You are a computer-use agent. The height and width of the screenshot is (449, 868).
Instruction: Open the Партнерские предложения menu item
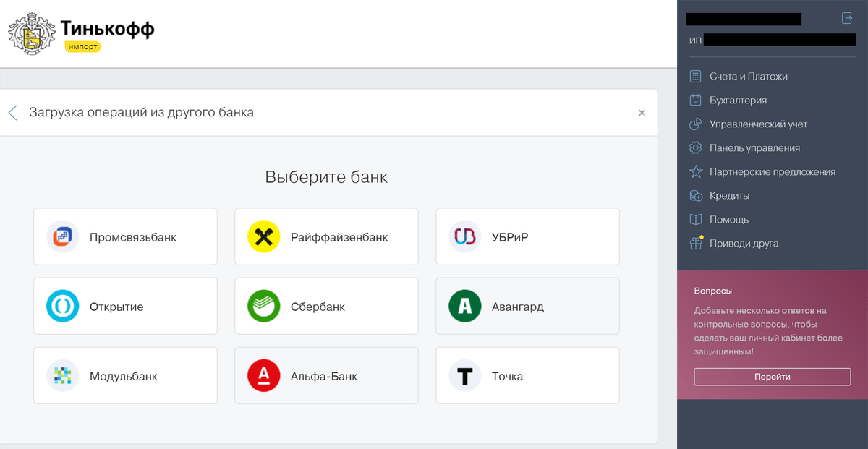coord(773,172)
